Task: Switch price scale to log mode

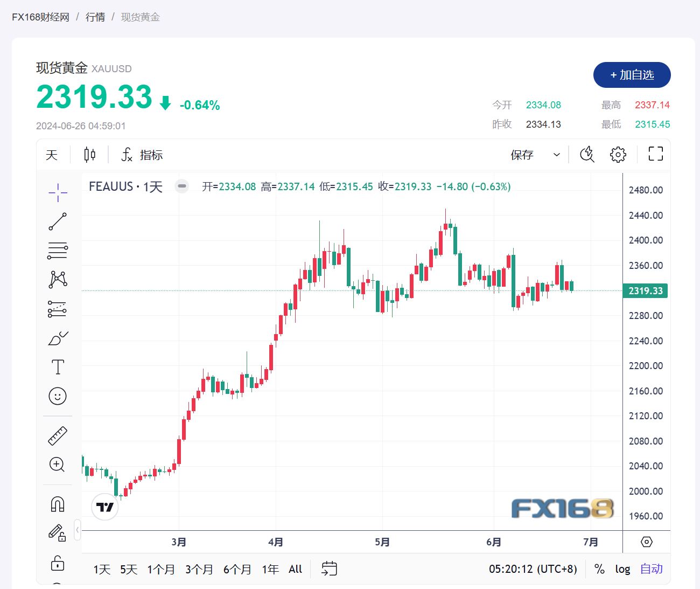Action: [x=622, y=569]
